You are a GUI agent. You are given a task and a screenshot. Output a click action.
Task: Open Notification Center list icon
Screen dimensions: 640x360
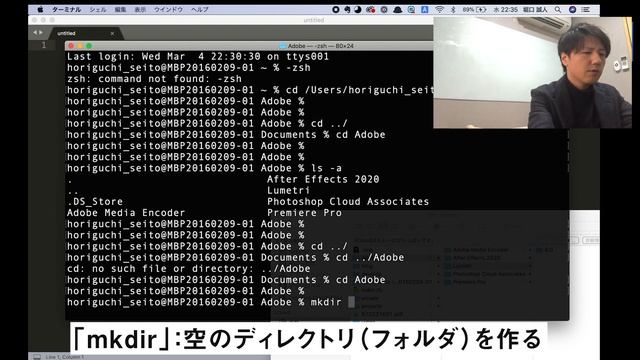[586, 9]
